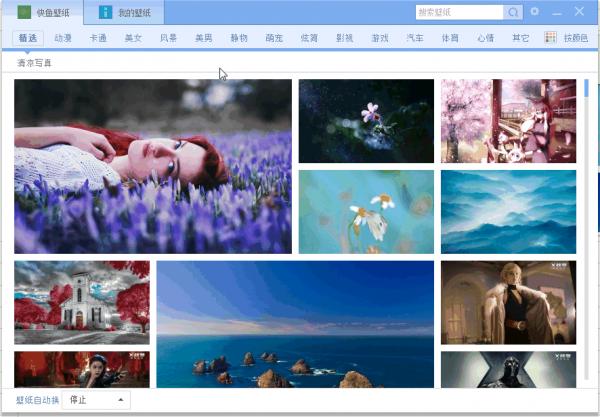Click the 快鱼壁纸 green app icon

[24, 12]
